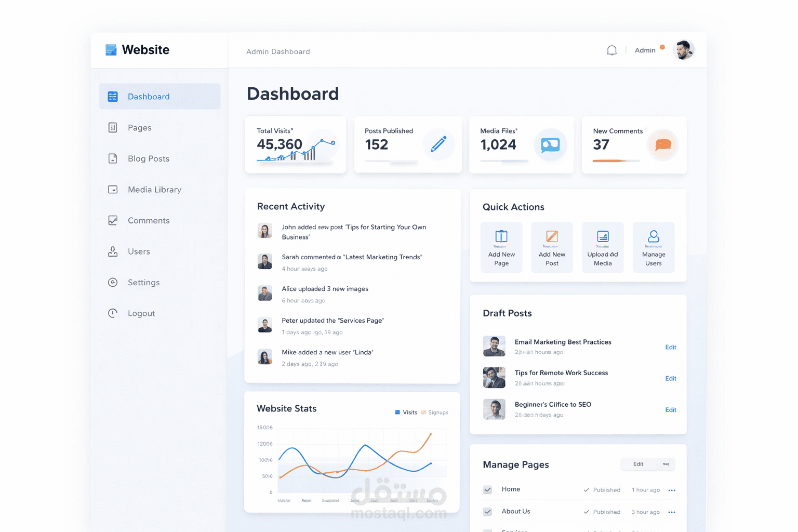This screenshot has width=798, height=532.
Task: Click the Manage Users quick action
Action: (x=654, y=247)
